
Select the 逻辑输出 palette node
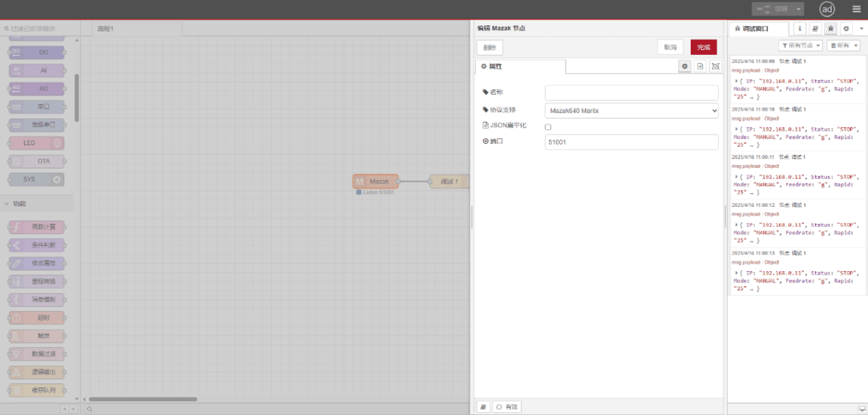[37, 372]
